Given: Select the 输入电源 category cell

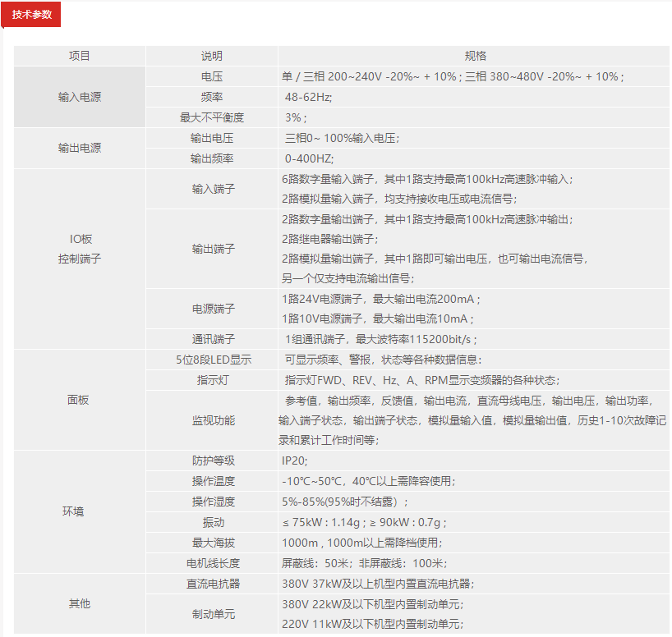Looking at the screenshot, I should (80, 97).
